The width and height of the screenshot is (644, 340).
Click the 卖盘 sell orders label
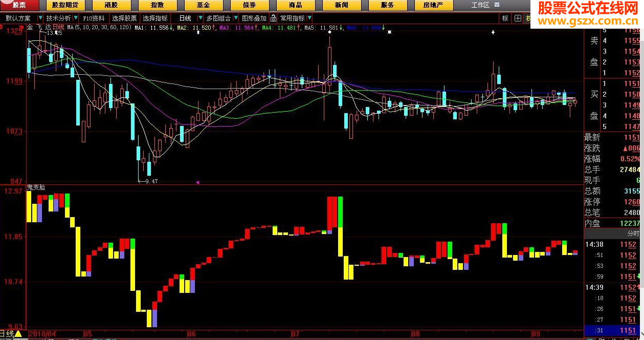[593, 51]
